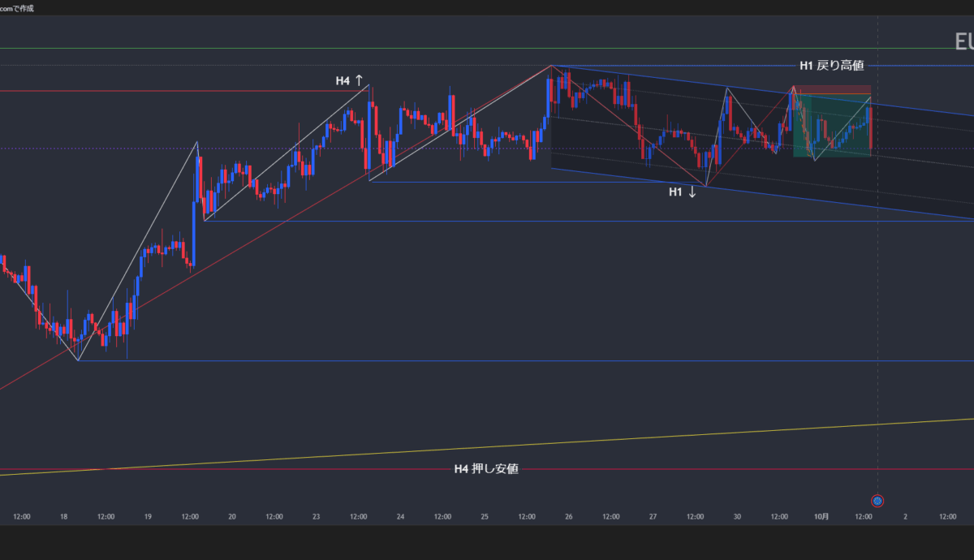
Task: Click the "10月" label on the time axis
Action: coord(821,516)
